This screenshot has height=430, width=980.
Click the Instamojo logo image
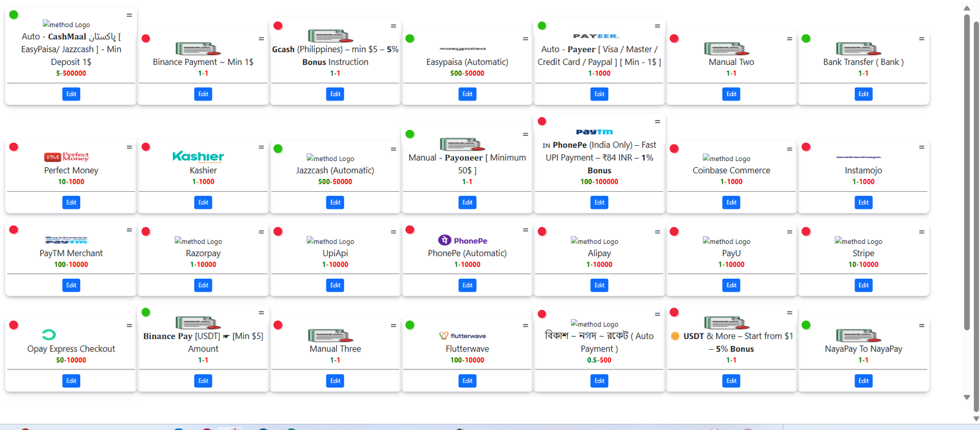[x=859, y=157]
